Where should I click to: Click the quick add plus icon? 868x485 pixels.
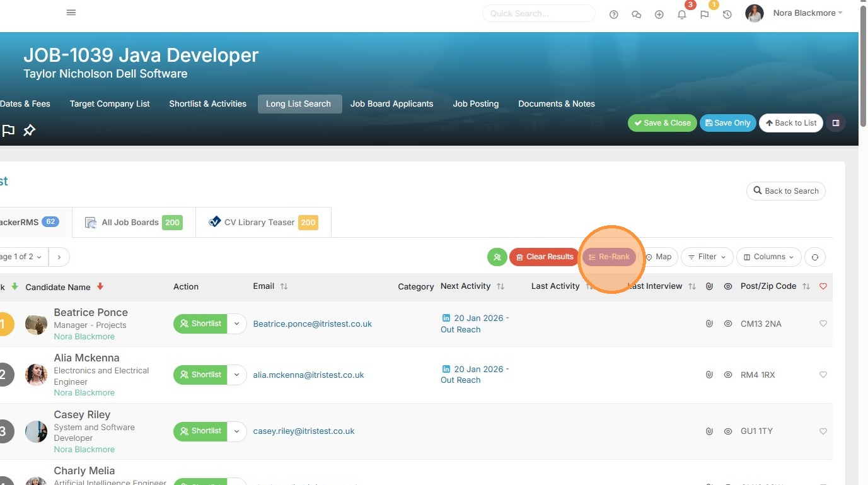click(659, 15)
